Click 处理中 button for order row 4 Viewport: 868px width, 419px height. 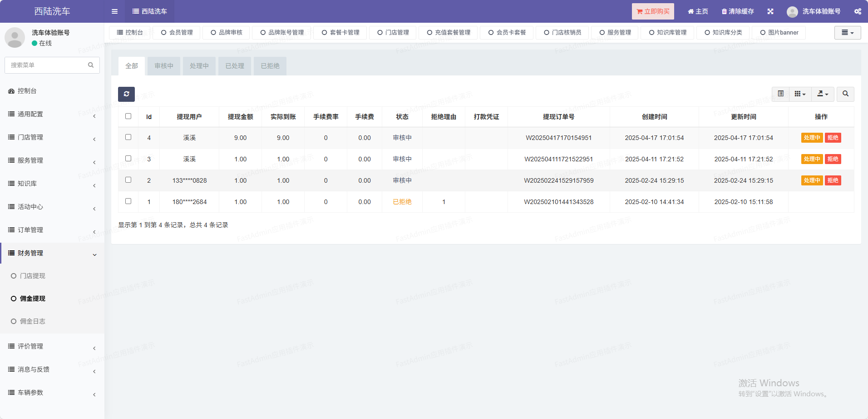(x=812, y=138)
